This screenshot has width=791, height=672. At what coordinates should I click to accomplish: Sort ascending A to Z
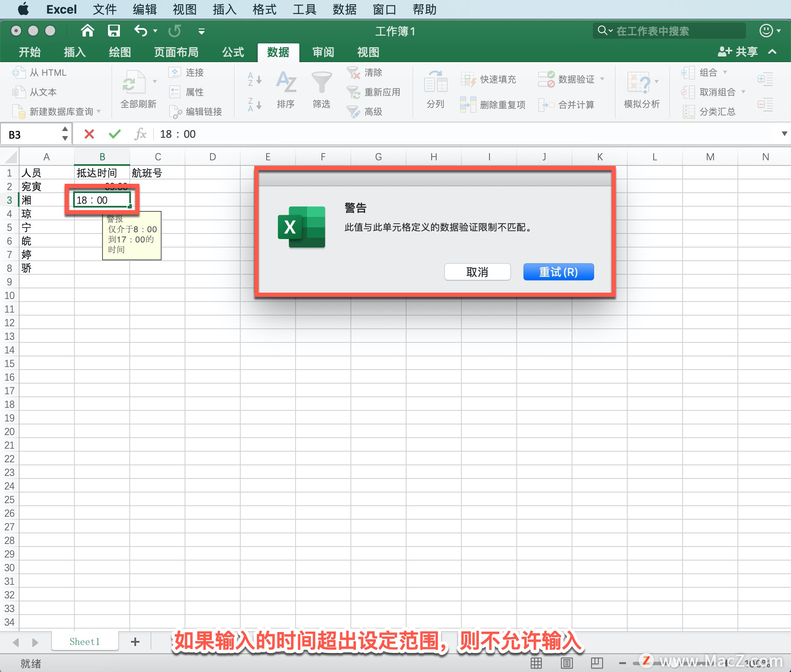click(254, 80)
